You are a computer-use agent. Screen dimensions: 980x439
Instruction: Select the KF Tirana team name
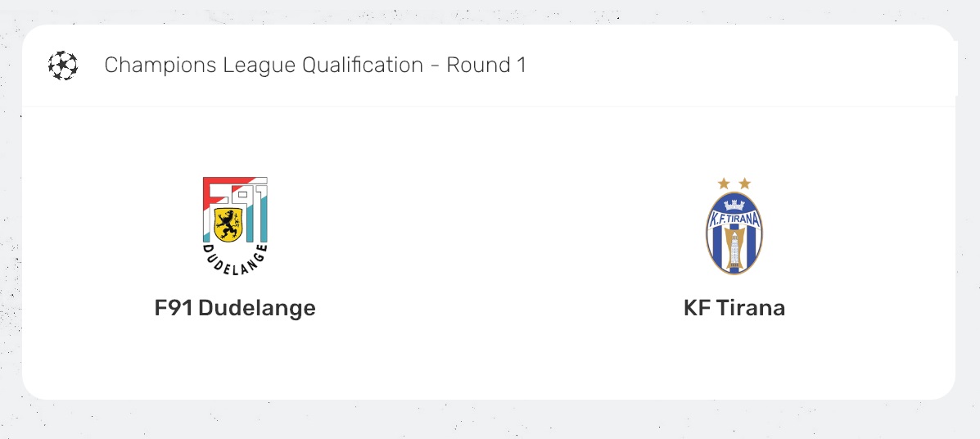pos(734,308)
